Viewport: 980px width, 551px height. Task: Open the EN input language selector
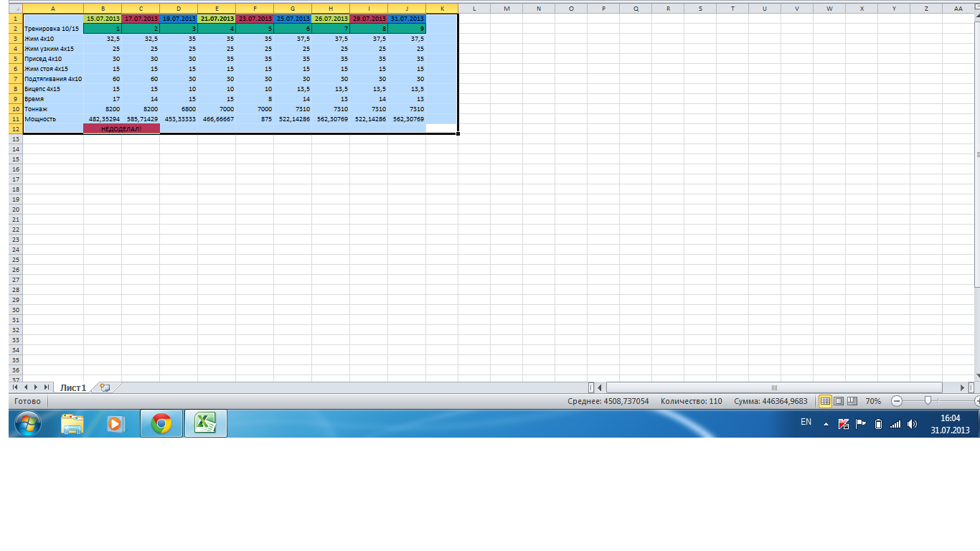[x=806, y=423]
